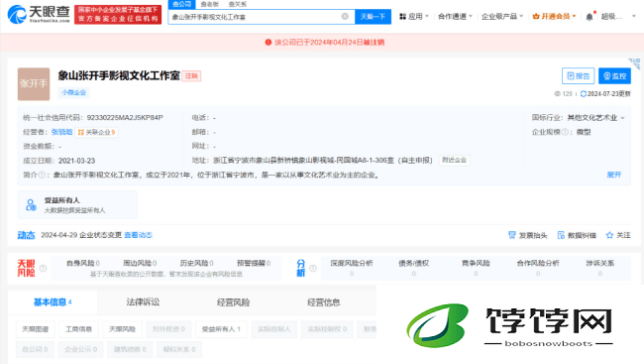The height and width of the screenshot is (364, 644).
Task: Click the 小微企业 tag
Action: point(74,92)
